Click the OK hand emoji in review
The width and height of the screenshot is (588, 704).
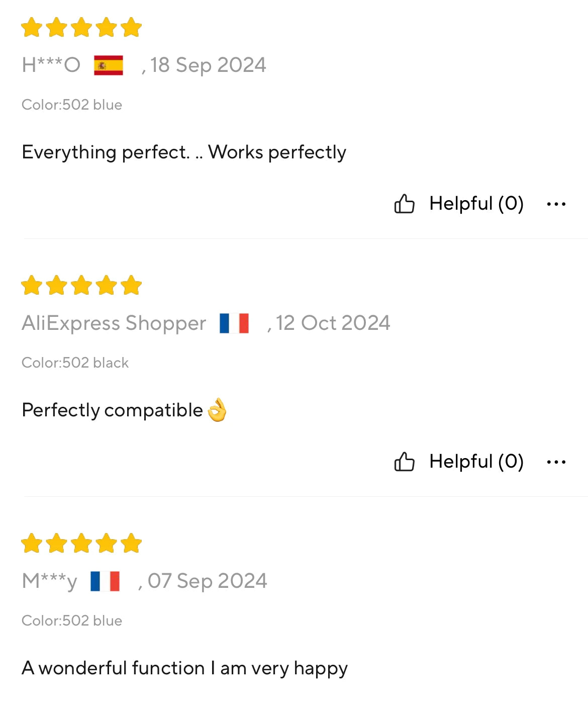(x=217, y=410)
